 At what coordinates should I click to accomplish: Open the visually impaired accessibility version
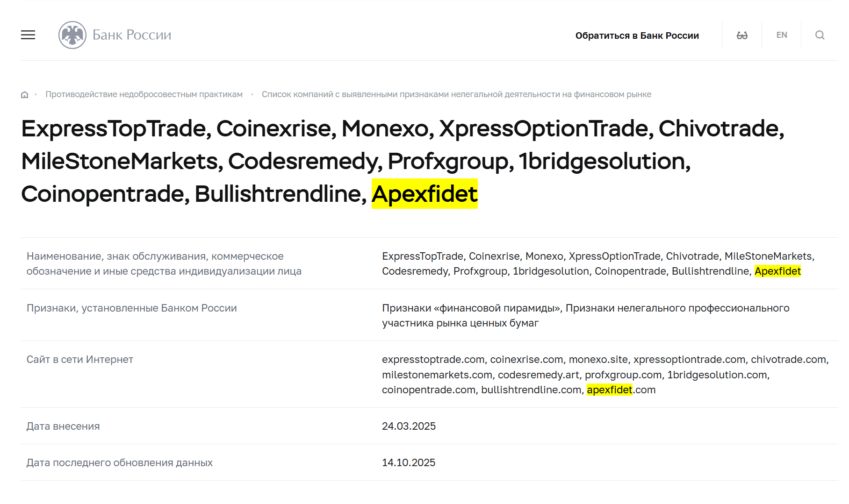coord(741,35)
